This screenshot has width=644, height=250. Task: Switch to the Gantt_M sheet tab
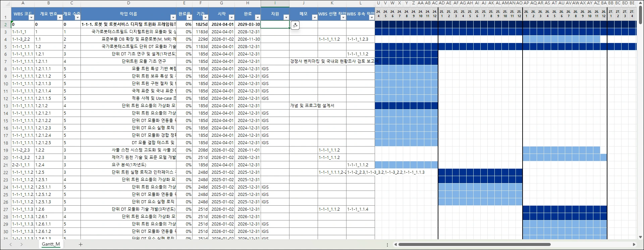(x=51, y=244)
